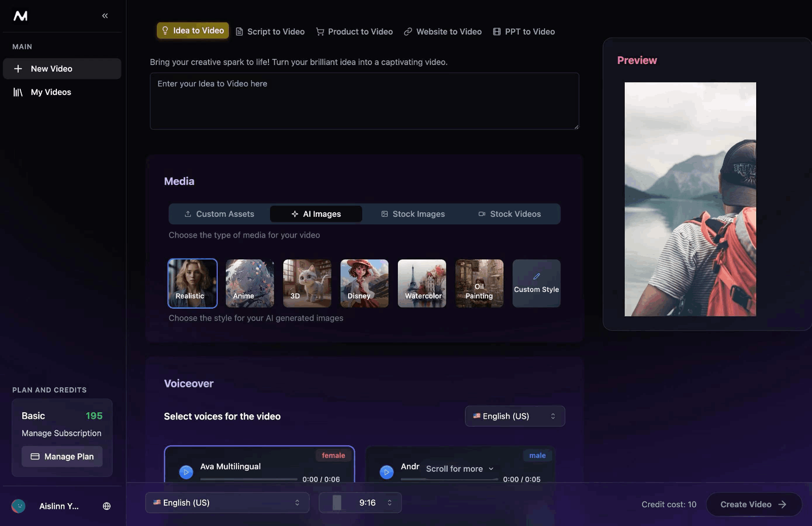Open the Custom Style option

click(x=536, y=283)
